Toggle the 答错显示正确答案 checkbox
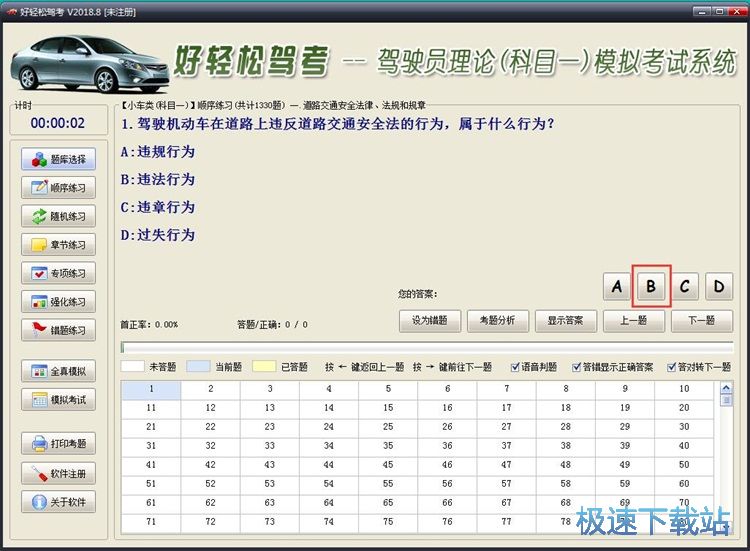 pyautogui.click(x=587, y=367)
